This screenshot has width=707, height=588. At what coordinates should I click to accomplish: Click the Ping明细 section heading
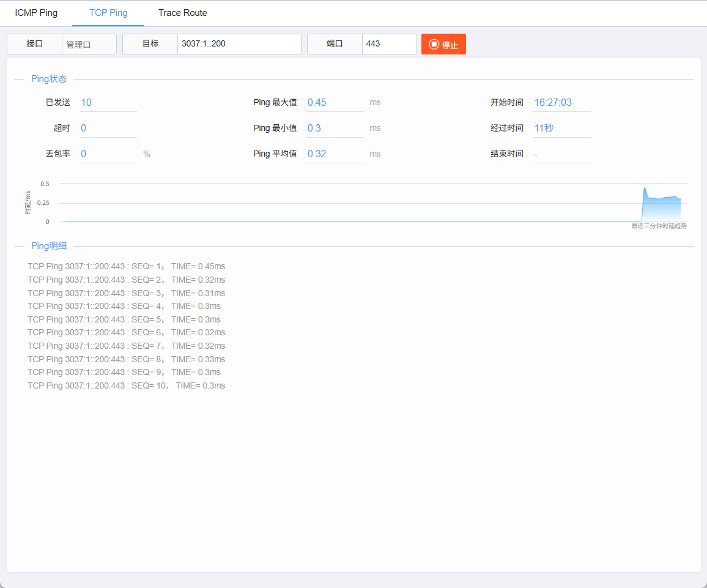pyautogui.click(x=49, y=246)
